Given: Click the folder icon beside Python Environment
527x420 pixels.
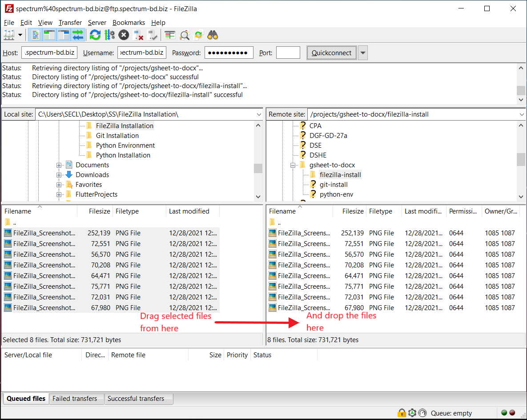Looking at the screenshot, I should (89, 145).
